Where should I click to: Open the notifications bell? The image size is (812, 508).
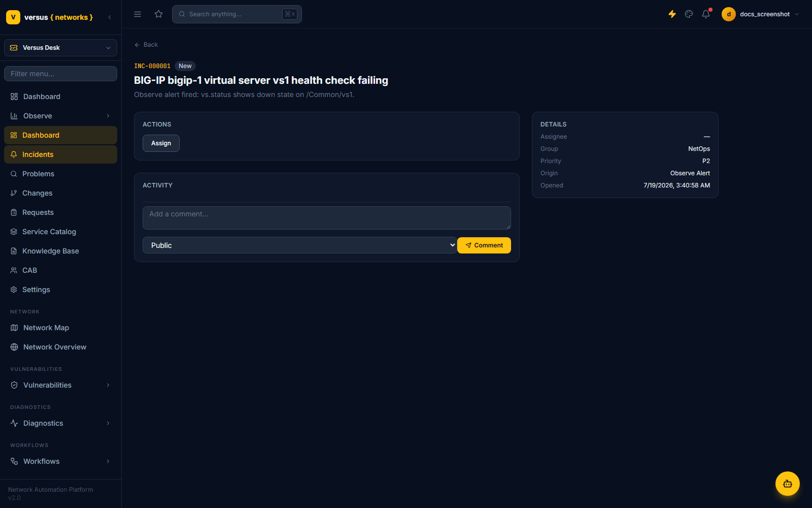tap(706, 14)
